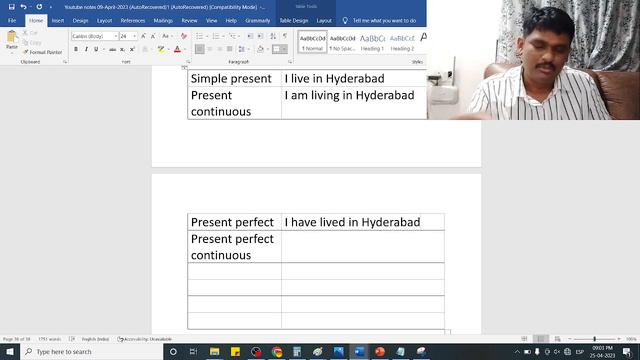Toggle strikethrough formatting
The image size is (640, 360).
[112, 49]
